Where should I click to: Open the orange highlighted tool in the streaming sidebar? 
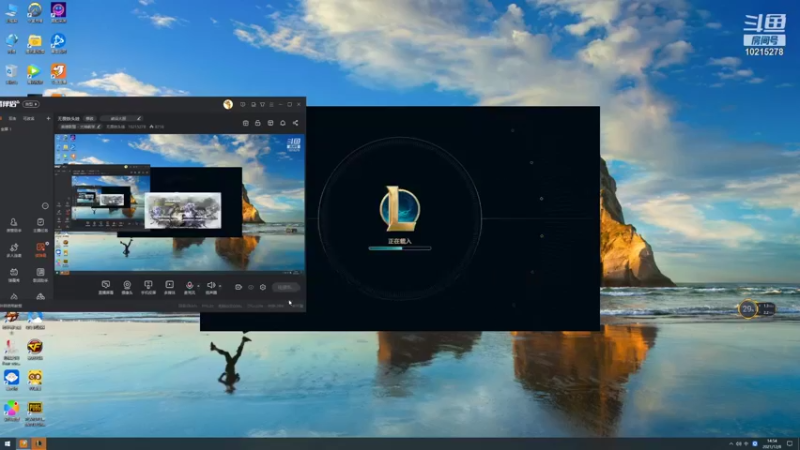[40, 249]
